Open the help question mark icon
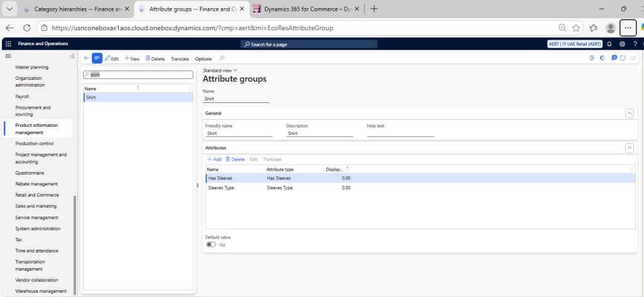644x297 pixels. [x=634, y=44]
